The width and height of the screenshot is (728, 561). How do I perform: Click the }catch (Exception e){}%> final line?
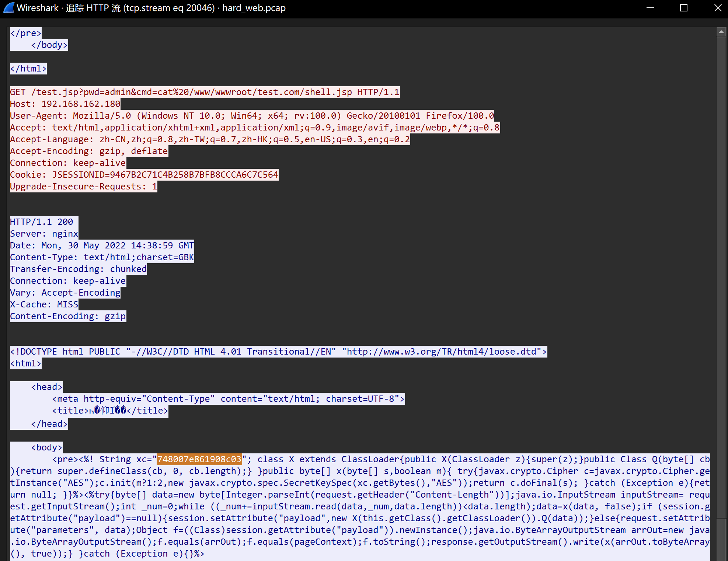pyautogui.click(x=107, y=554)
